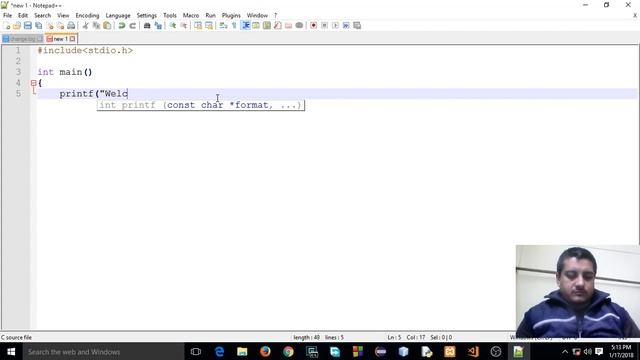
Task: Click 'C source file' status text
Action: pyautogui.click(x=16, y=338)
